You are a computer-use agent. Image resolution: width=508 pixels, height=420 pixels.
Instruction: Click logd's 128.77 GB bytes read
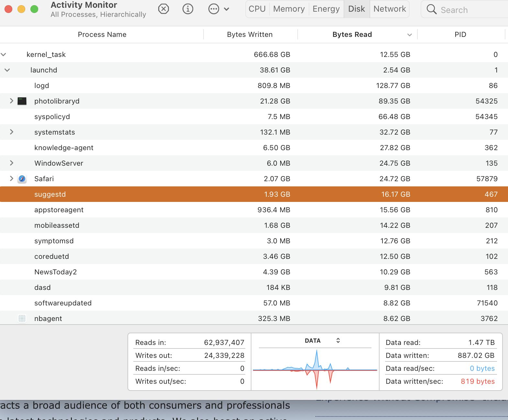[x=393, y=85]
